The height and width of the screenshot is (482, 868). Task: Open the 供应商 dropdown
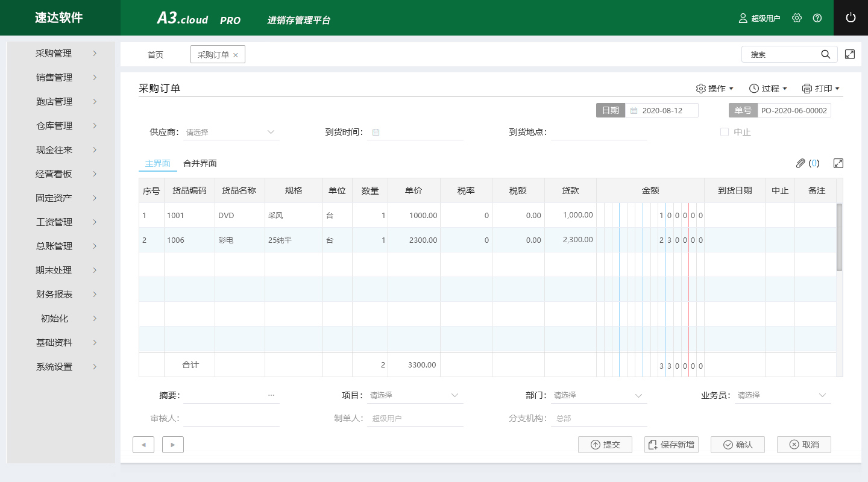(x=231, y=132)
